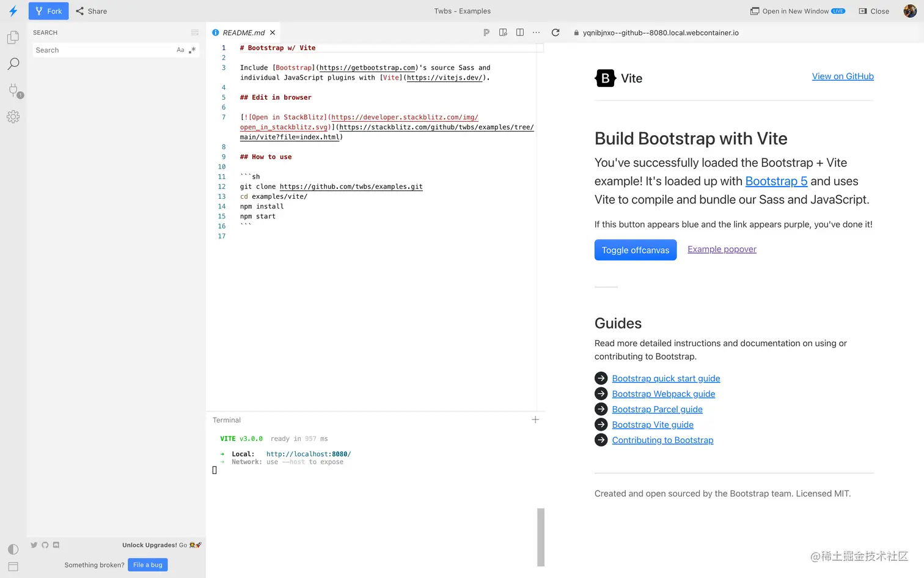Format the file with the Prettier icon
Viewport: 924px width, 578px height.
486,32
